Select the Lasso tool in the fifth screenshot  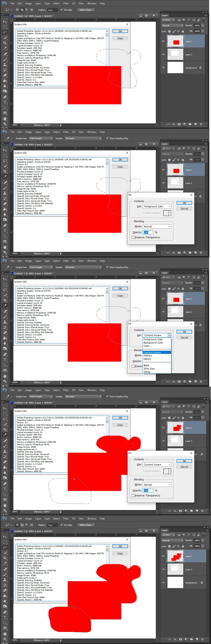[x=5, y=547]
